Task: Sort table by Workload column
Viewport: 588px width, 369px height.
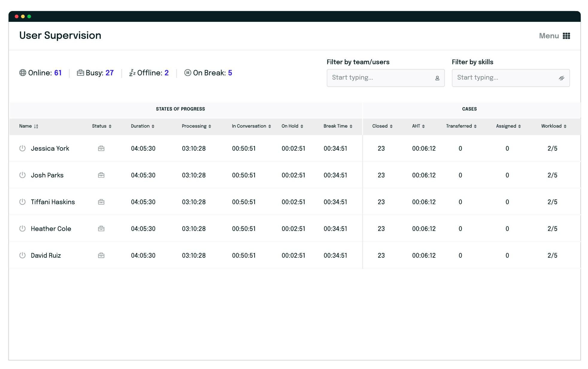Action: [x=554, y=126]
